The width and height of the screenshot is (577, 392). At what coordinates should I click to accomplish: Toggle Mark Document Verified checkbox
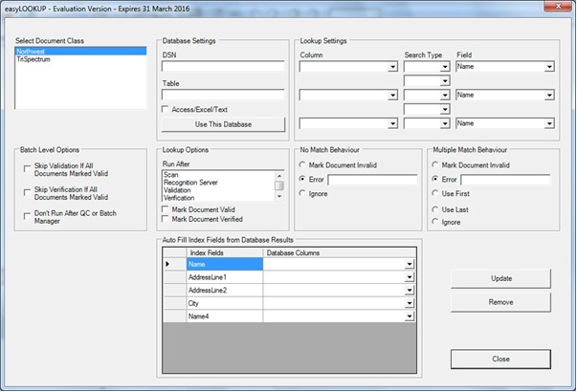[x=166, y=219]
